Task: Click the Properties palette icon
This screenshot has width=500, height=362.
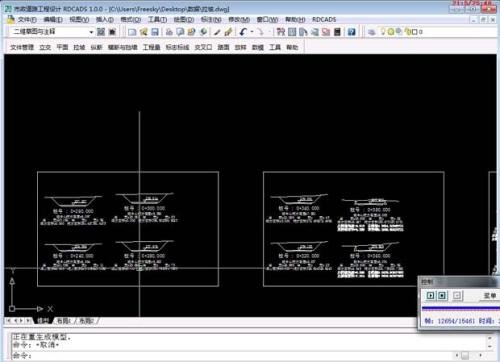Action: click(281, 32)
